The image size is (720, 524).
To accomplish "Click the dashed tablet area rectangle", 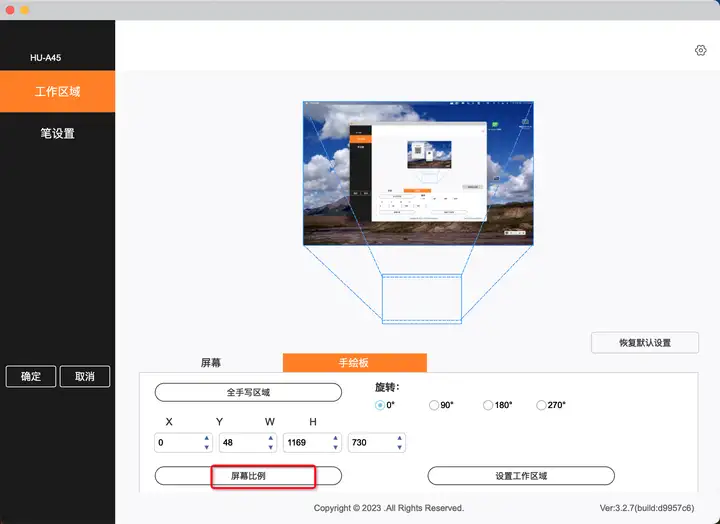I will [422, 299].
